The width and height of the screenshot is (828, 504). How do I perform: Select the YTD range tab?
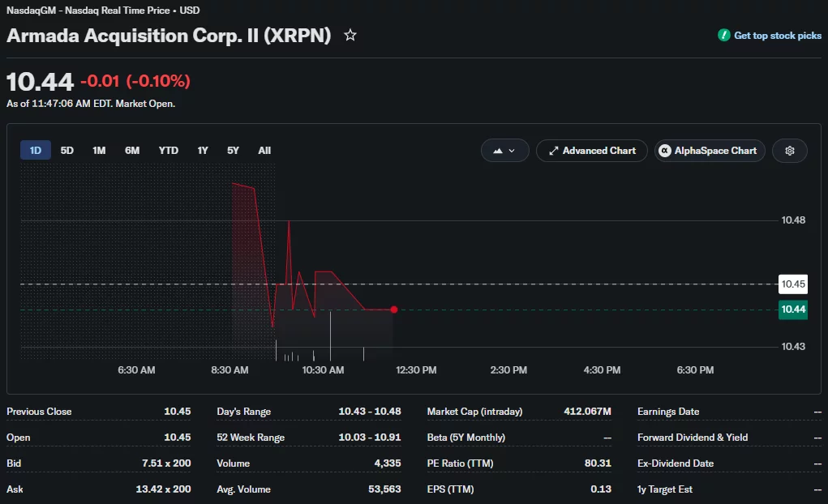click(169, 151)
